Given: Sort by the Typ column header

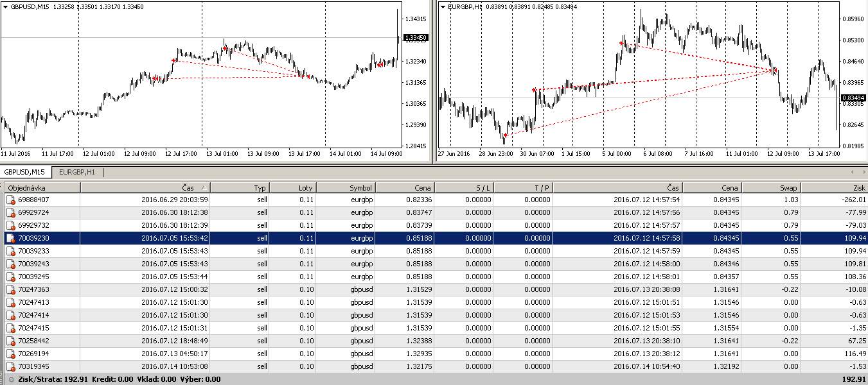Looking at the screenshot, I should pos(240,187).
